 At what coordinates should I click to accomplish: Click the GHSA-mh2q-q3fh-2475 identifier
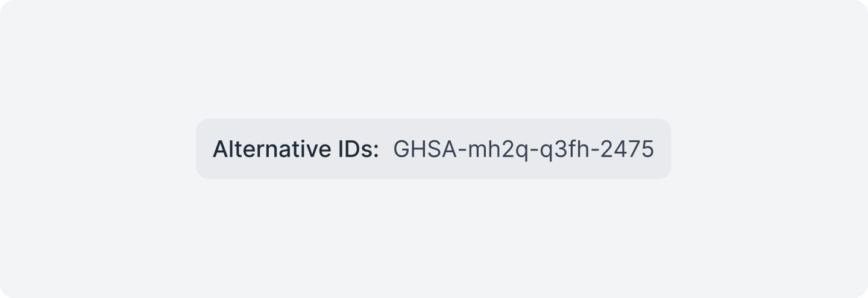pos(523,149)
